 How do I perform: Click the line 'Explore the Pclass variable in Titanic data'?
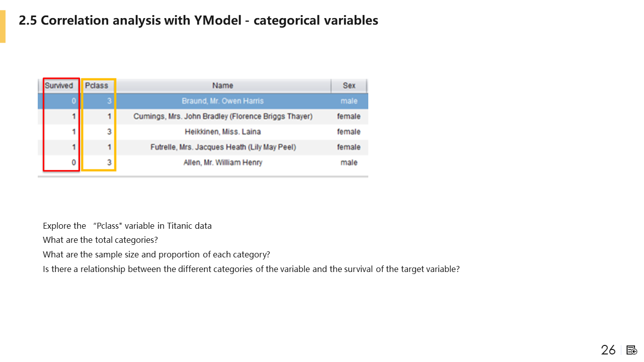point(127,226)
